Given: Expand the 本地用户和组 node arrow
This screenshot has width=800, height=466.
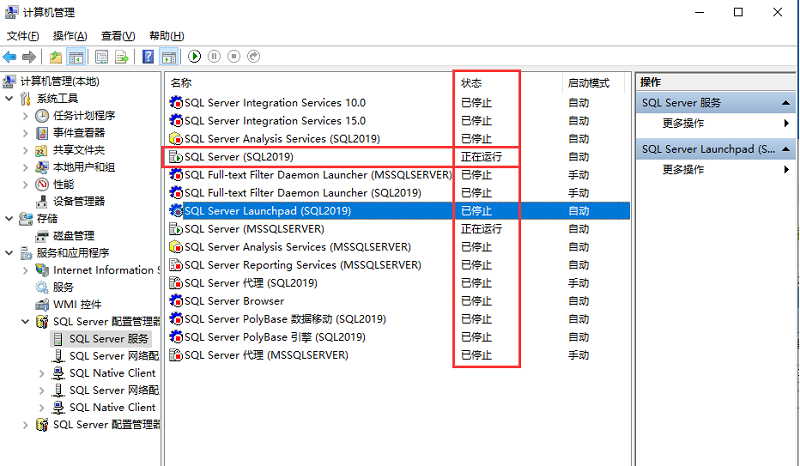Looking at the screenshot, I should (x=26, y=167).
